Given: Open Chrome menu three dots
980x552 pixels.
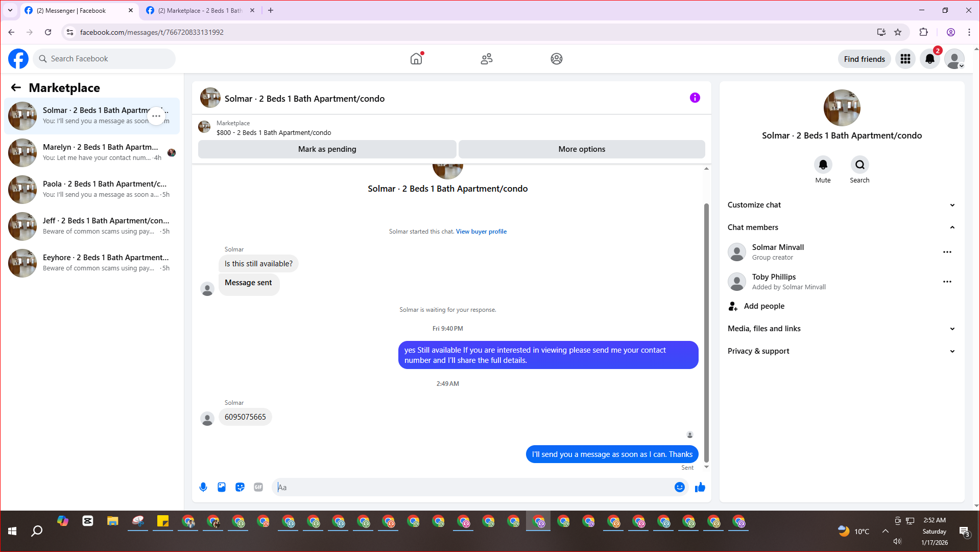Looking at the screenshot, I should click(x=969, y=32).
